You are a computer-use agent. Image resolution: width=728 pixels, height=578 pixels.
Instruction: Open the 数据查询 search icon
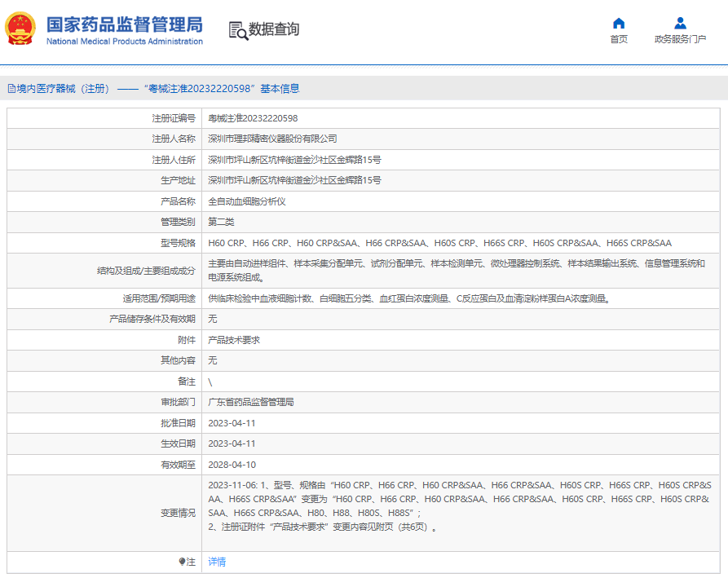238,31
